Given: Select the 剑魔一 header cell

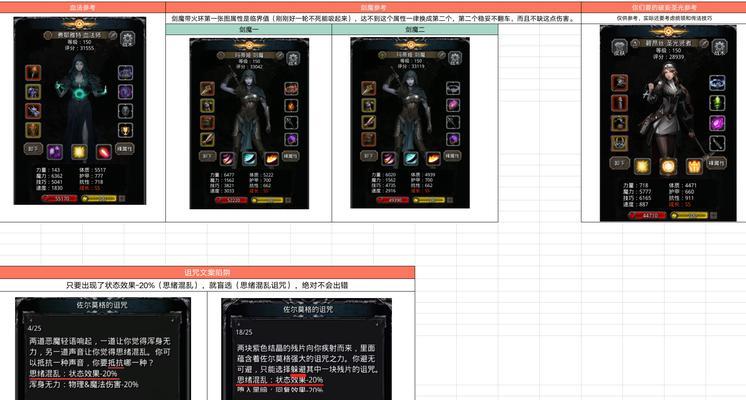Looking at the screenshot, I should (248, 29).
